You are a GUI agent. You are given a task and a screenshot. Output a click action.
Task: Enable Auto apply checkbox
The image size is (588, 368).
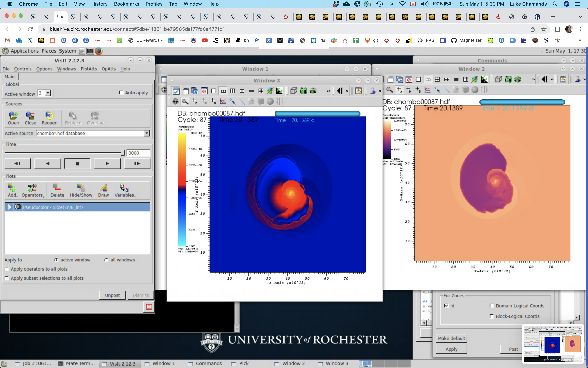[121, 93]
